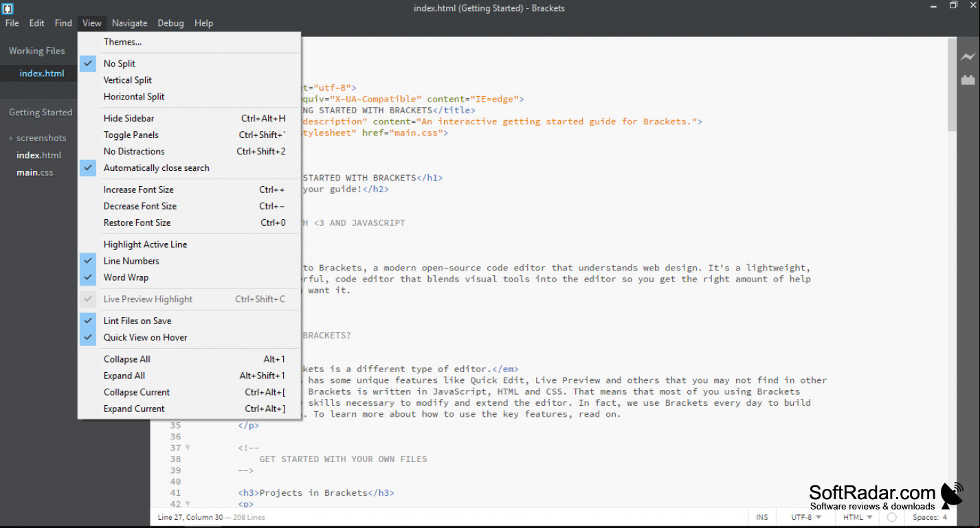Click the Brackets app icon in title bar
The height and width of the screenshot is (528, 980).
8,8
